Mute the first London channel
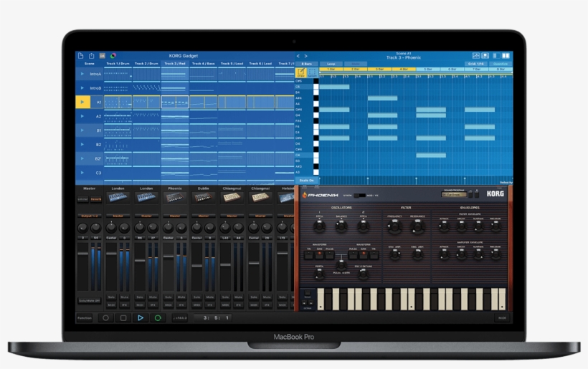Viewport: 588px width, 369px height. [125, 297]
